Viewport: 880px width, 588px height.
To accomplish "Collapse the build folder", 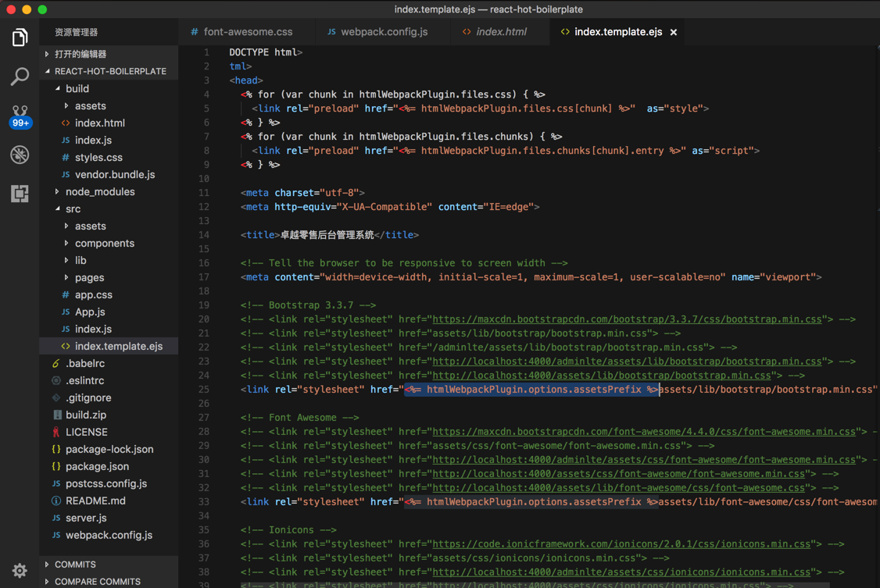I will 77,88.
